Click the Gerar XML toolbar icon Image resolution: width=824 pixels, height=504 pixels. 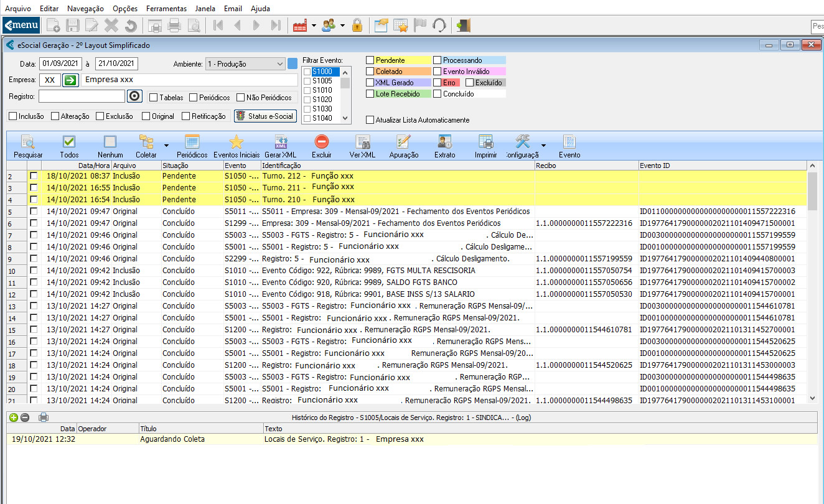point(281,142)
